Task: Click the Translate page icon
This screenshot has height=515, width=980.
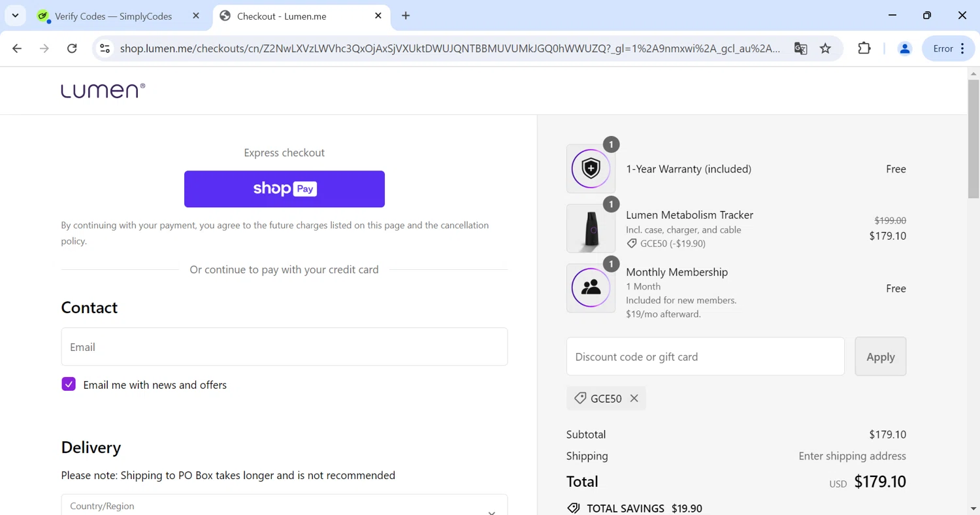Action: [800, 48]
